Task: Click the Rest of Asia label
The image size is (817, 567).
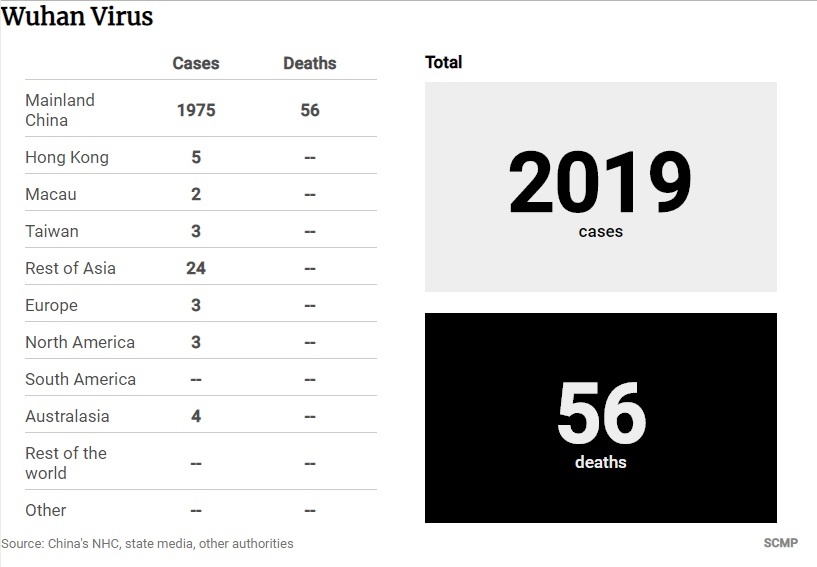Action: 70,268
